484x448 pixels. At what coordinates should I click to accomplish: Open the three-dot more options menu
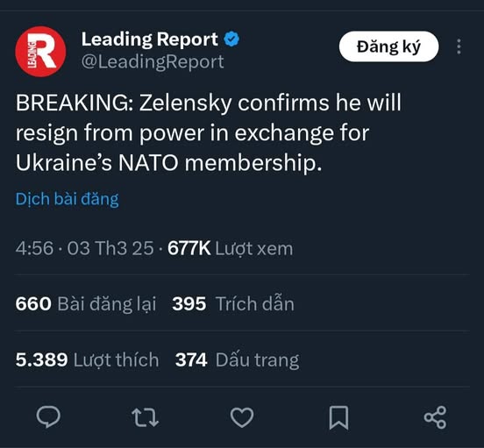[x=459, y=46]
